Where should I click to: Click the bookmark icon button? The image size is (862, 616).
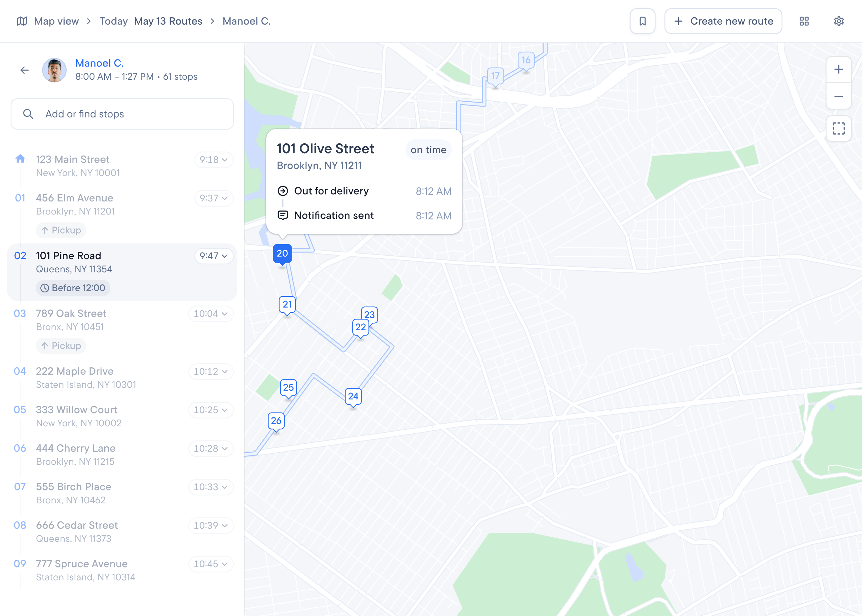[x=642, y=21]
